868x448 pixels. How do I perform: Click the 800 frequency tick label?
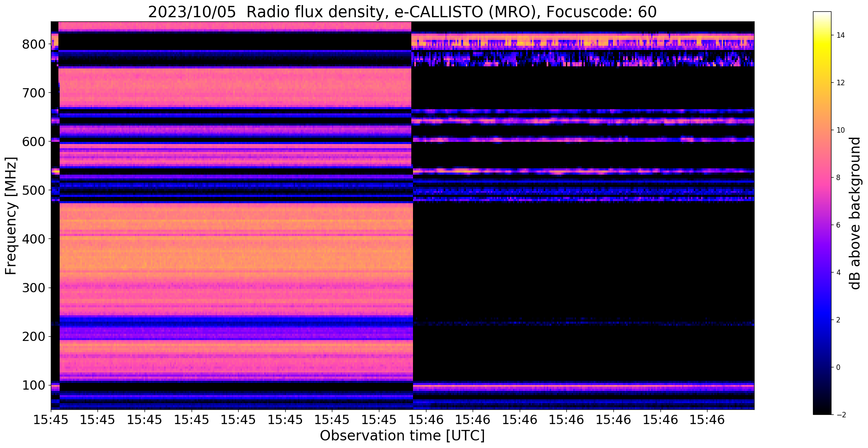click(34, 44)
